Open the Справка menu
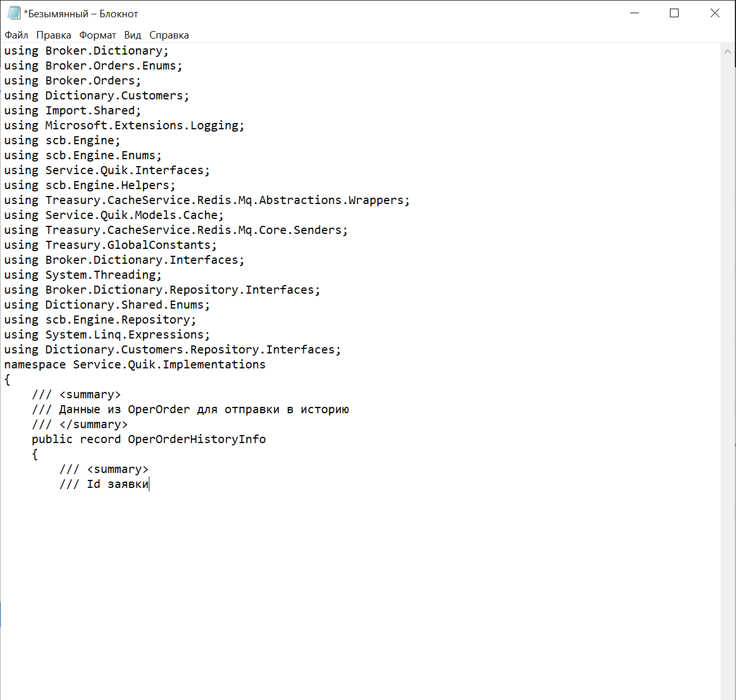 tap(169, 35)
